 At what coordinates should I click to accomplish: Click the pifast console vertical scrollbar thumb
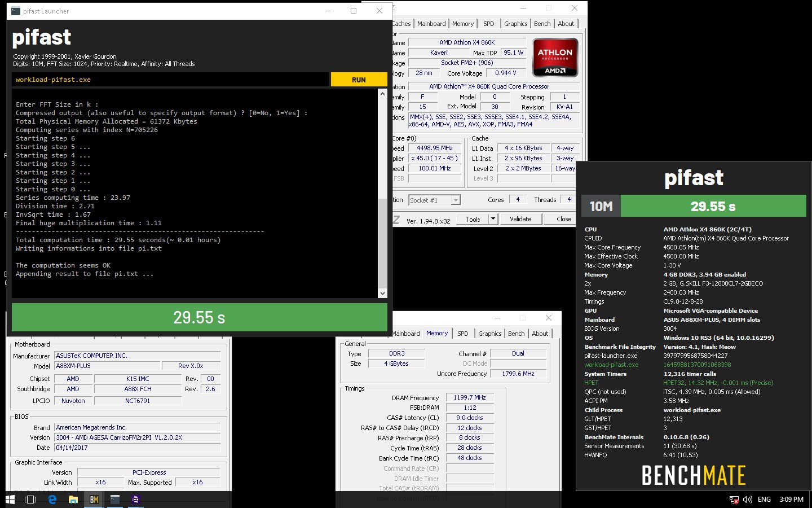(383, 243)
